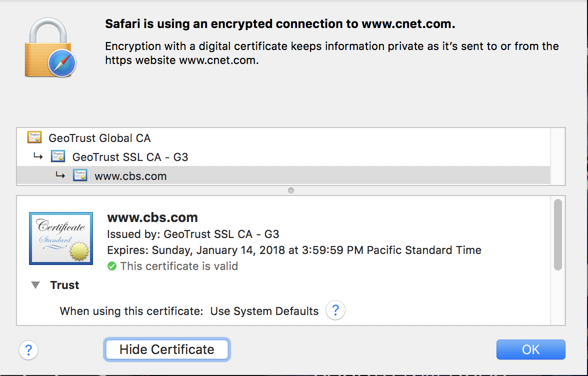Click the large Certificate Standard image
Screen dimensions: 588x376
pos(61,238)
